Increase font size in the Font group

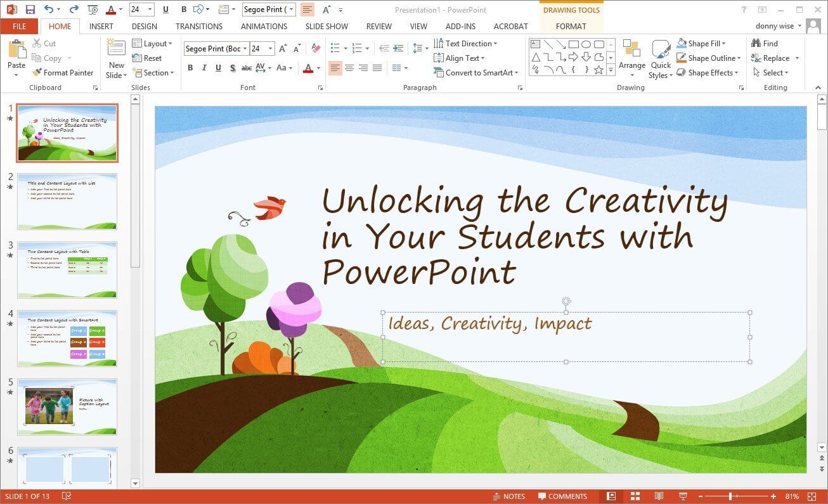[x=283, y=49]
